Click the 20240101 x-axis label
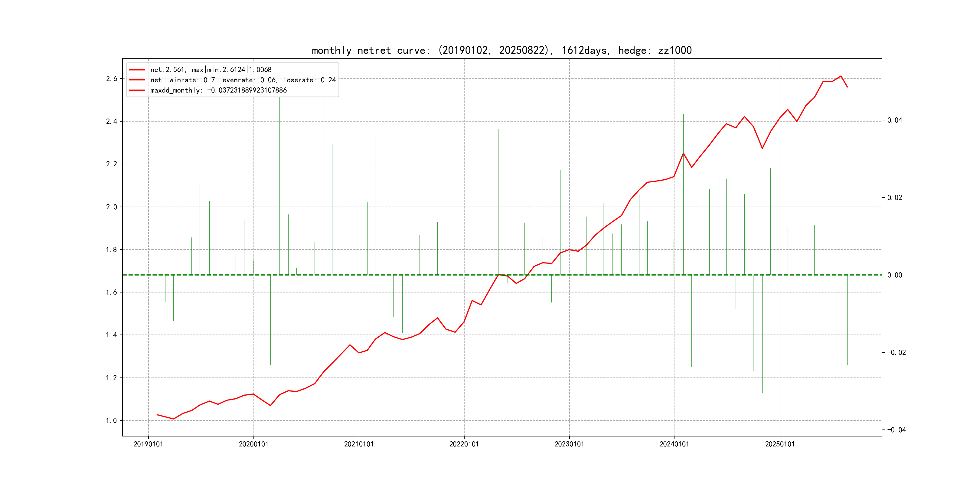Viewport: 980px width, 490px height. (x=674, y=444)
